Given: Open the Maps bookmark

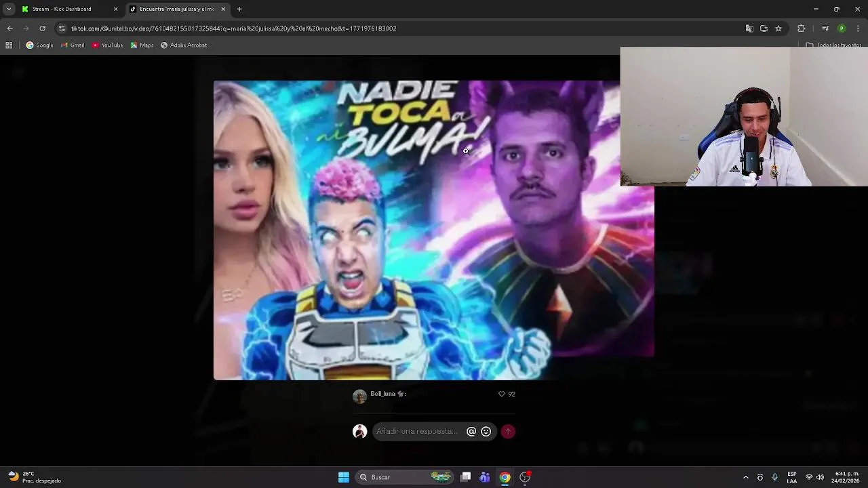Looking at the screenshot, I should point(142,45).
